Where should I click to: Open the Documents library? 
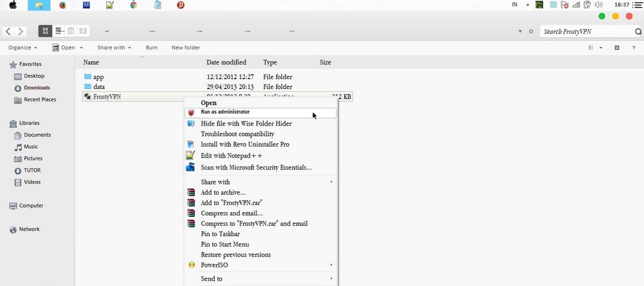coord(32,135)
